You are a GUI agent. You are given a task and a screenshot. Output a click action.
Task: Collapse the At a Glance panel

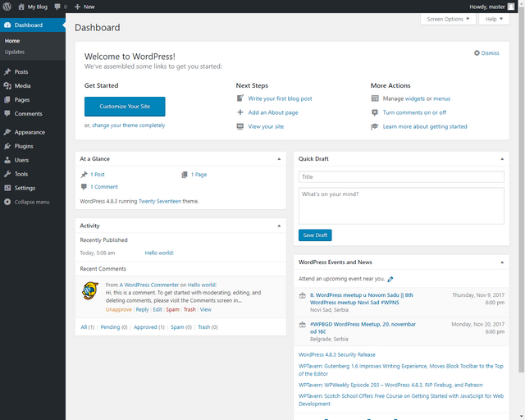point(279,159)
